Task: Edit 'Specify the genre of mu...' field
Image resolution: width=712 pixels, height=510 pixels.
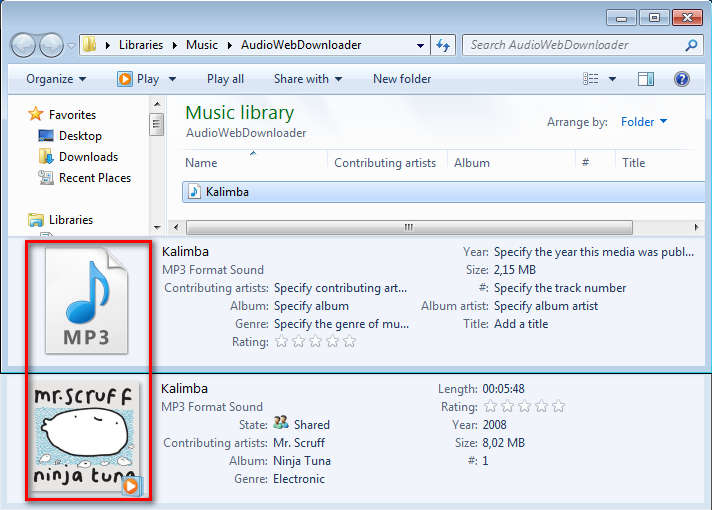Action: (341, 324)
